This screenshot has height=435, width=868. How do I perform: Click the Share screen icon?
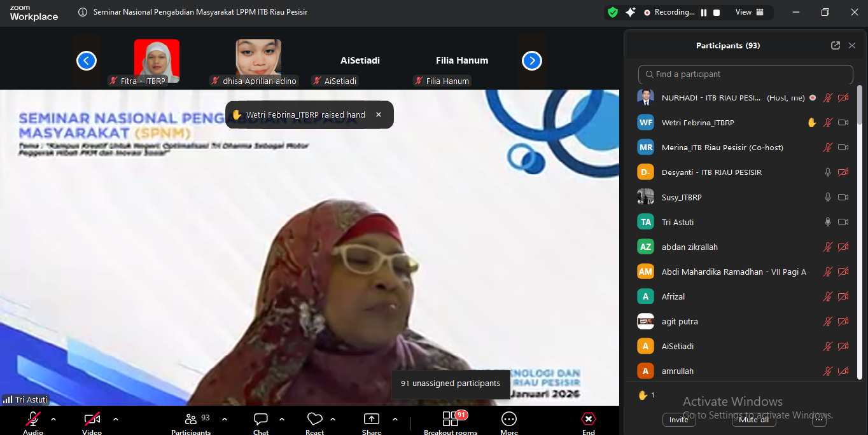(x=371, y=420)
